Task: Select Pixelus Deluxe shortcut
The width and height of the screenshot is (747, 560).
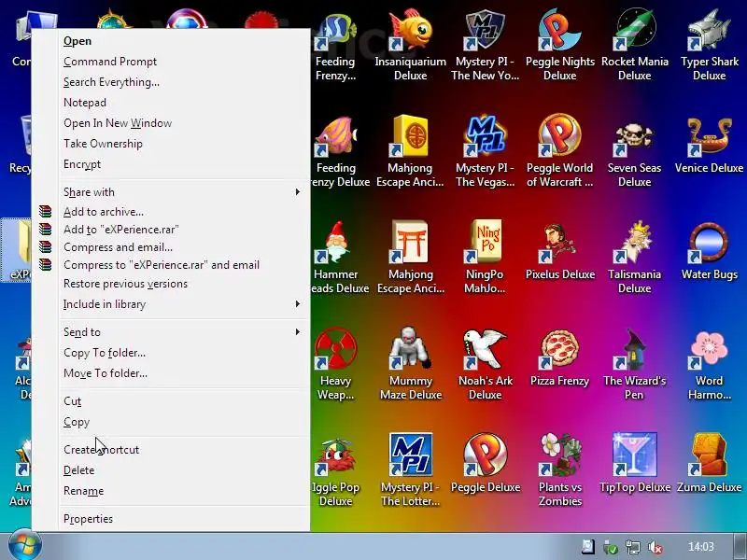Action: [x=559, y=243]
